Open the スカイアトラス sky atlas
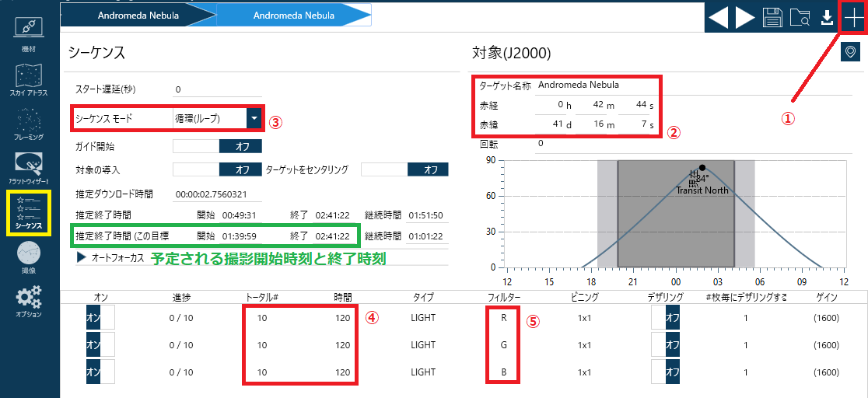 [x=28, y=80]
